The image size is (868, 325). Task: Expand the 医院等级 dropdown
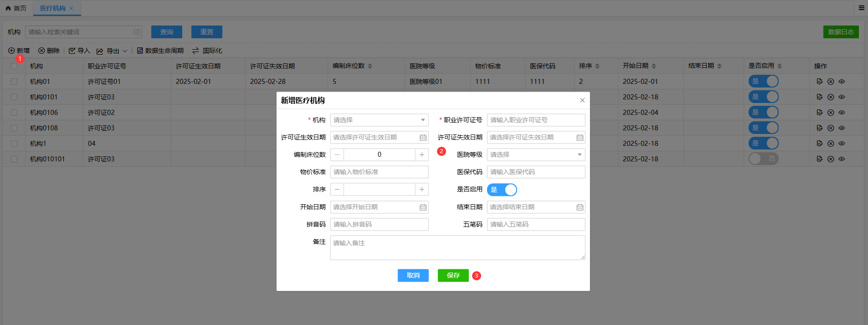536,155
